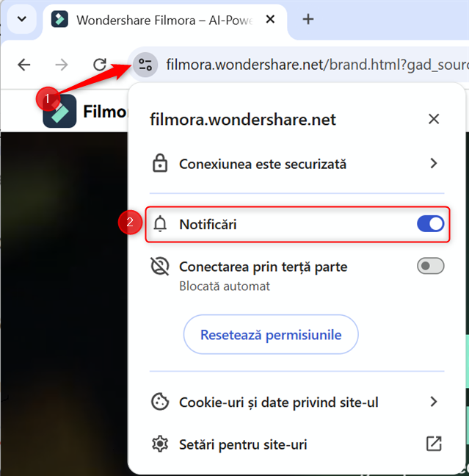Click the external link icon for site settings

(x=434, y=444)
